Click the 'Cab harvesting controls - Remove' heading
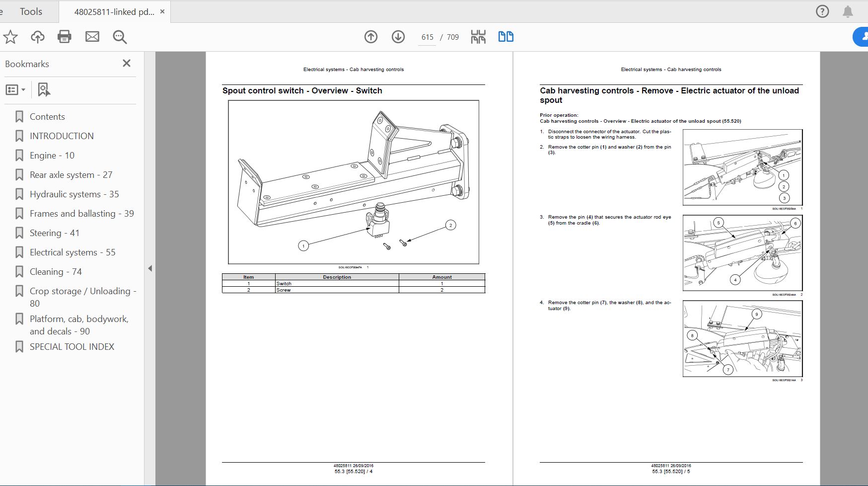The width and height of the screenshot is (868, 486). [x=669, y=95]
